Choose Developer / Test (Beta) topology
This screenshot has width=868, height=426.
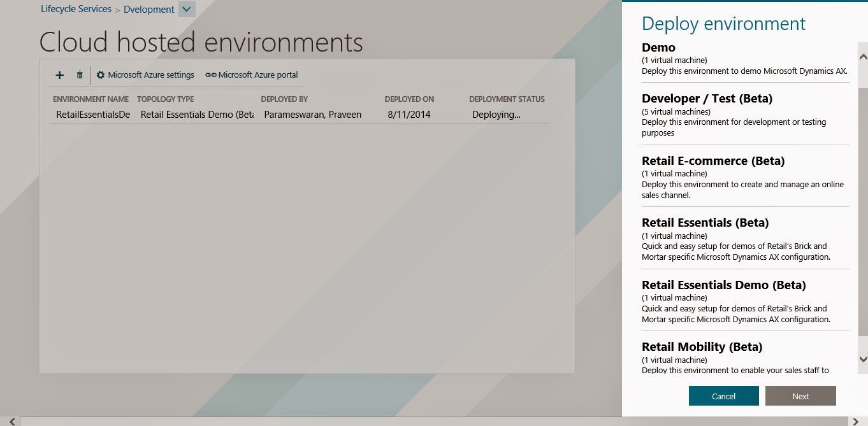click(745, 115)
